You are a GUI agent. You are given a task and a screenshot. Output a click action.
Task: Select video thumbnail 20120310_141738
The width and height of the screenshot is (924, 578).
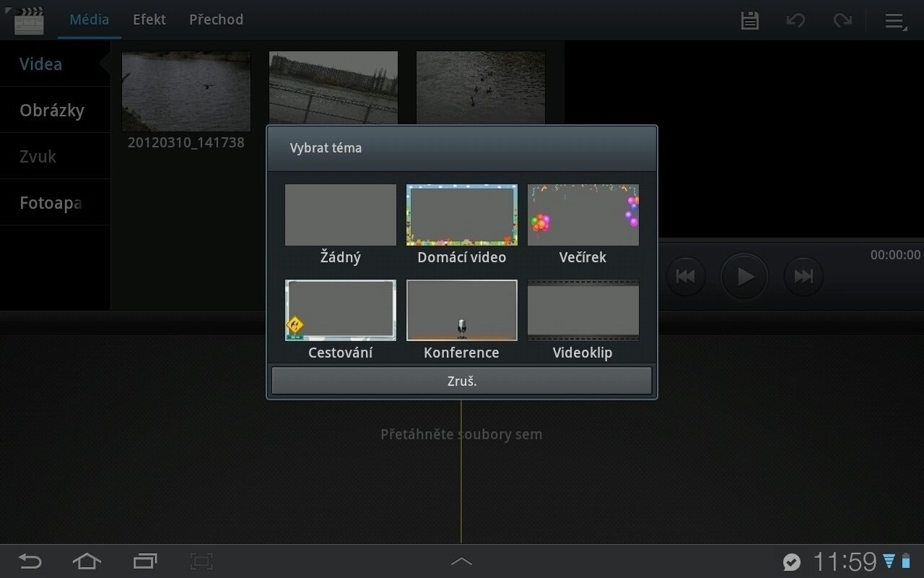click(x=186, y=91)
